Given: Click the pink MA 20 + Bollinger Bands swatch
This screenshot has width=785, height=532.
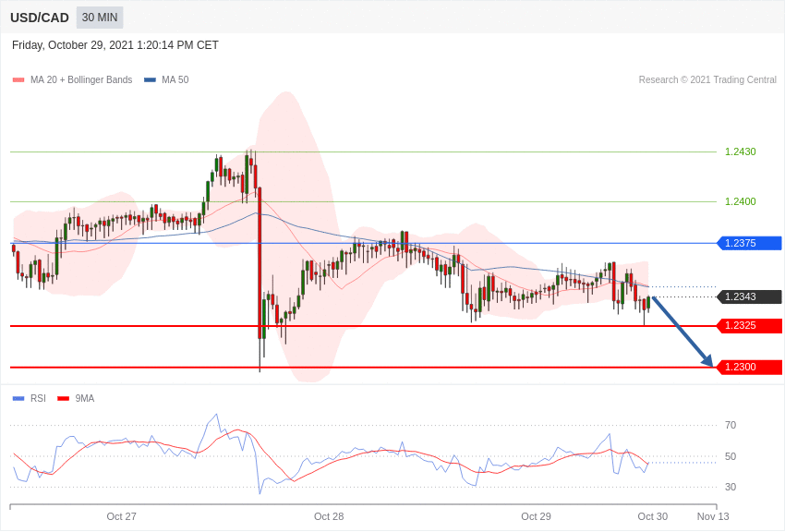Looking at the screenshot, I should [18, 80].
